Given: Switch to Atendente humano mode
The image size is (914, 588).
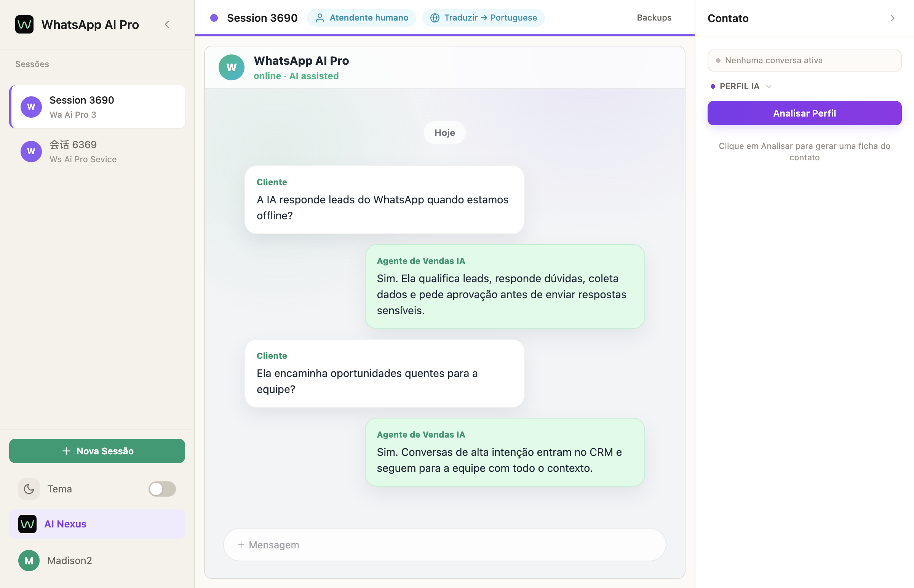Looking at the screenshot, I should click(x=361, y=18).
